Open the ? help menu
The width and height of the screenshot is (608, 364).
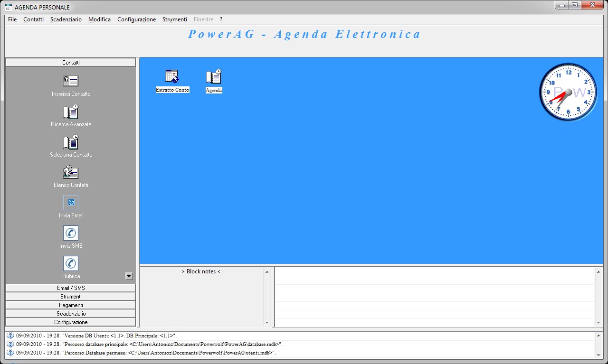click(221, 19)
